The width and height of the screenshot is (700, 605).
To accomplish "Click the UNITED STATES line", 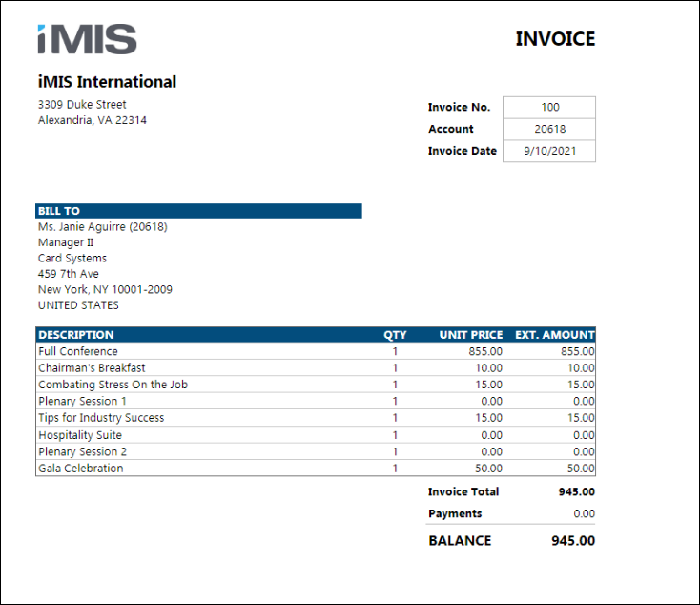I will pyautogui.click(x=78, y=305).
